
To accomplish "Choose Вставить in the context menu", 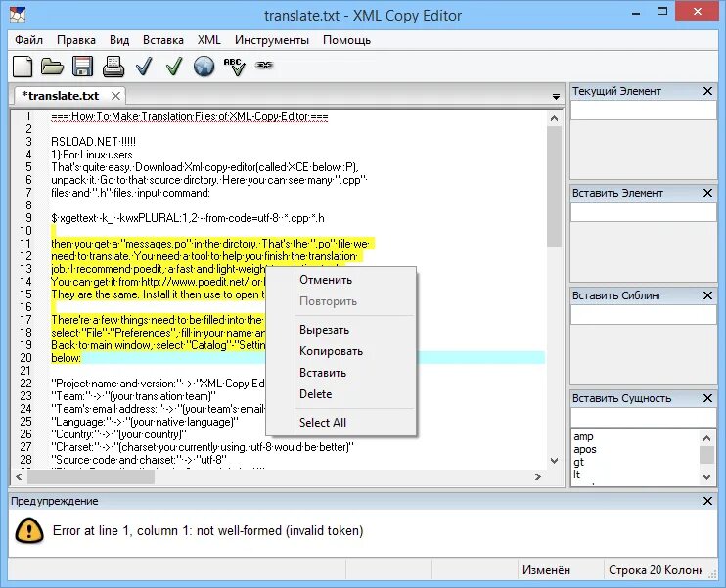I will click(341, 372).
